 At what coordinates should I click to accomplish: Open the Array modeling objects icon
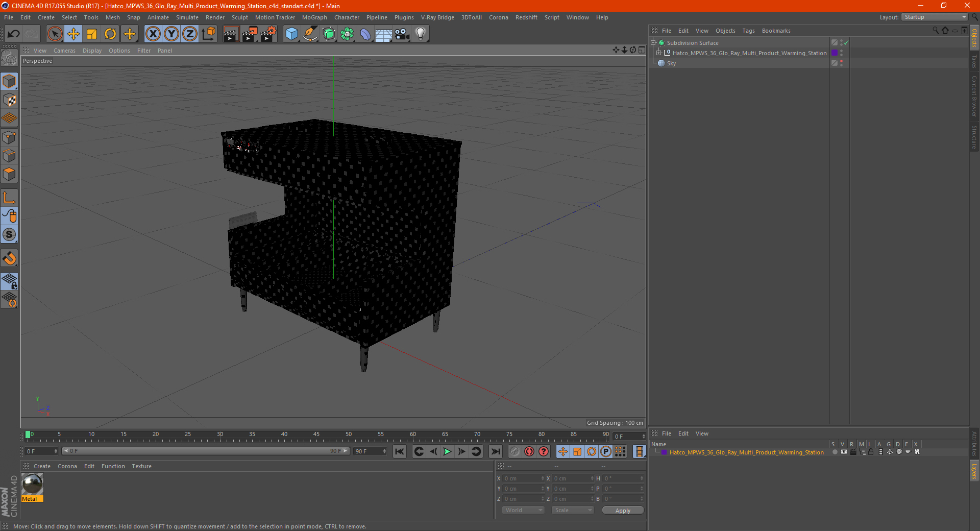pyautogui.click(x=347, y=34)
